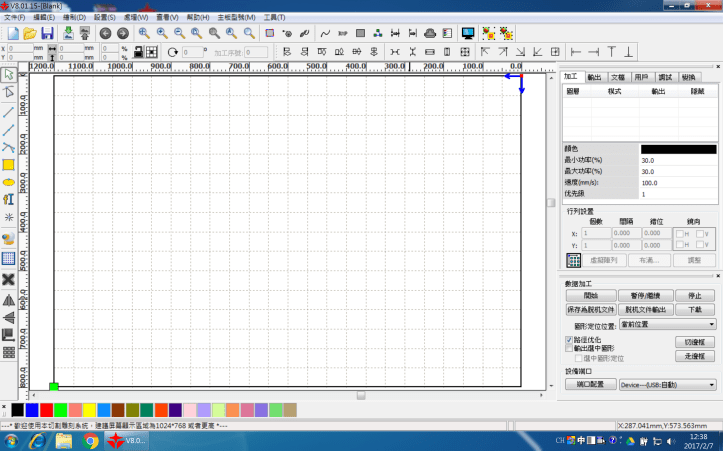Image resolution: width=723 pixels, height=451 pixels.
Task: Open the 設置(S) menu
Action: coord(105,17)
